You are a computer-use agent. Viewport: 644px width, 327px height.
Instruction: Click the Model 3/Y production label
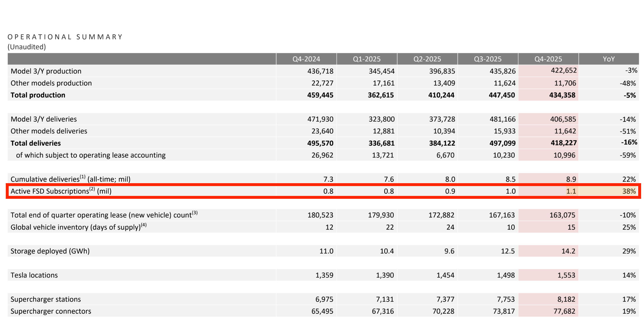(46, 71)
